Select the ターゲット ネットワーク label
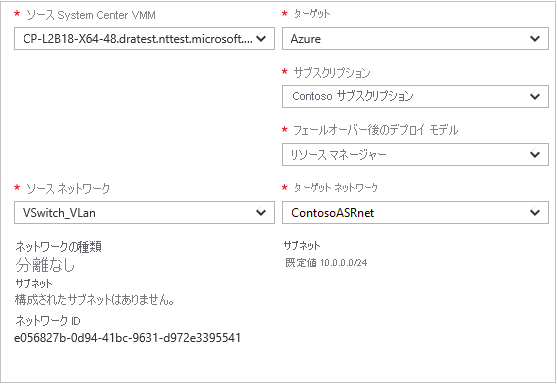The height and width of the screenshot is (385, 558). (336, 188)
